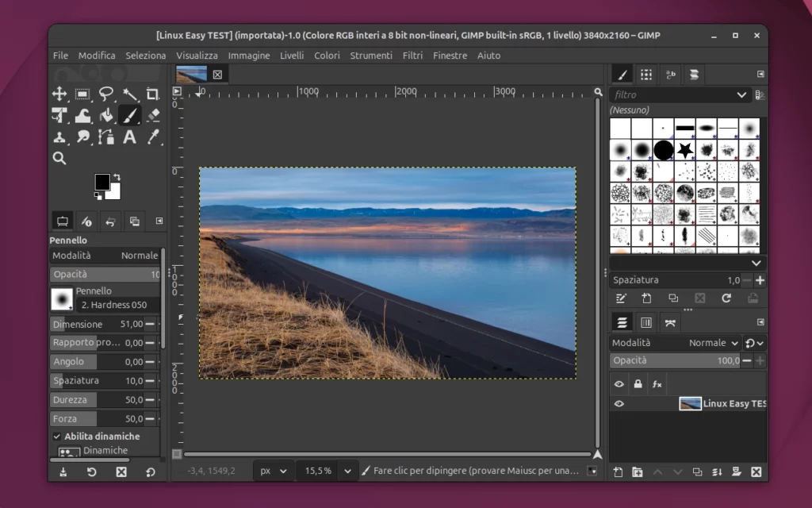Duplicate the current layer
Image resolution: width=812 pixels, height=508 pixels.
tap(698, 472)
